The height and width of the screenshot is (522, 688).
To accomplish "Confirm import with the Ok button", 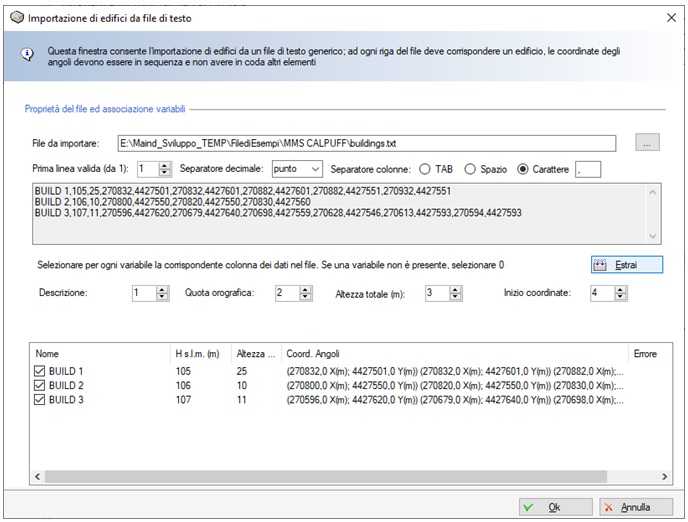I will pyautogui.click(x=547, y=507).
